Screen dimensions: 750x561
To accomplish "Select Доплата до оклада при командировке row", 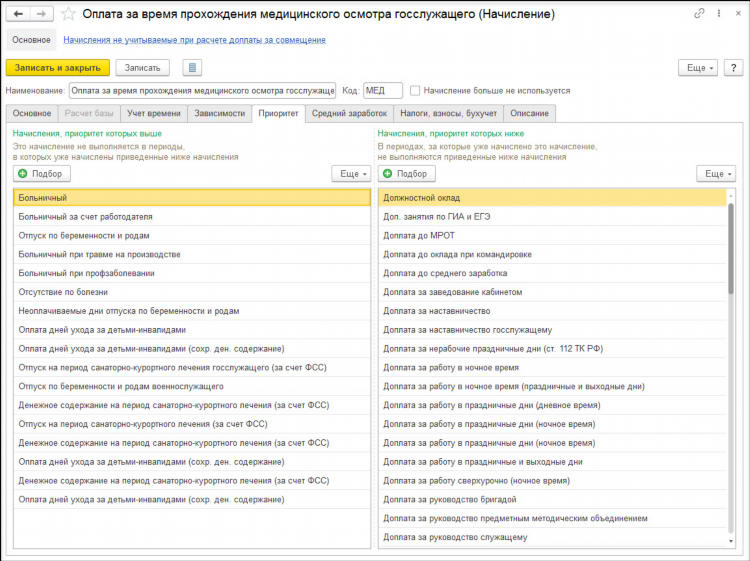I will pyautogui.click(x=552, y=254).
